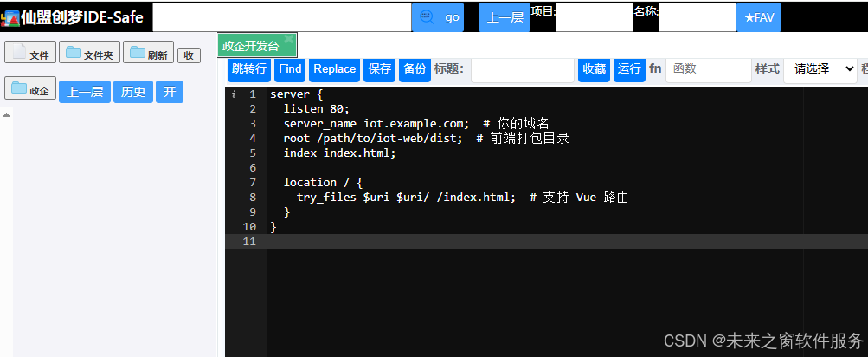Image resolution: width=868 pixels, height=357 pixels.
Task: Focus the 函数 function input field
Action: click(x=709, y=70)
